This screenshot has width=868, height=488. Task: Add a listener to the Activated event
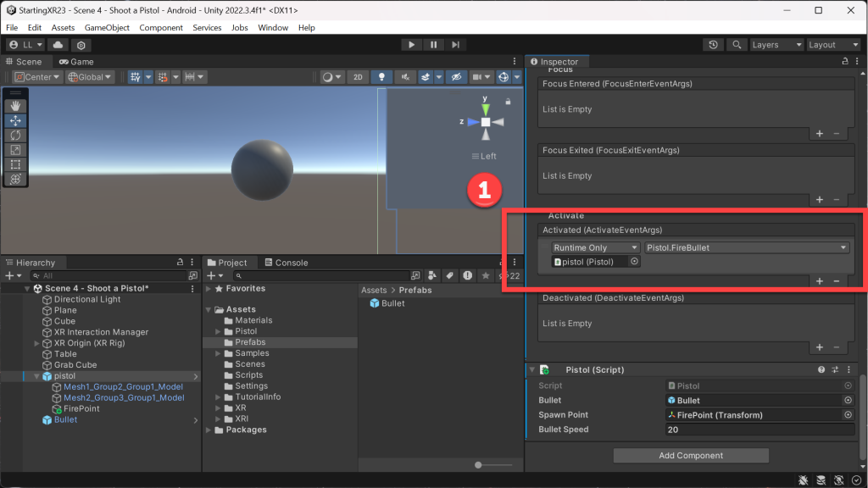click(x=820, y=281)
